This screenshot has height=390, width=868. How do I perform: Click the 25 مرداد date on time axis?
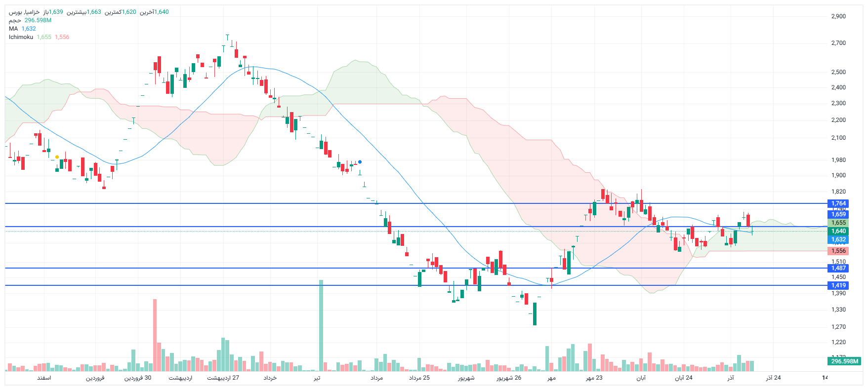tap(419, 378)
